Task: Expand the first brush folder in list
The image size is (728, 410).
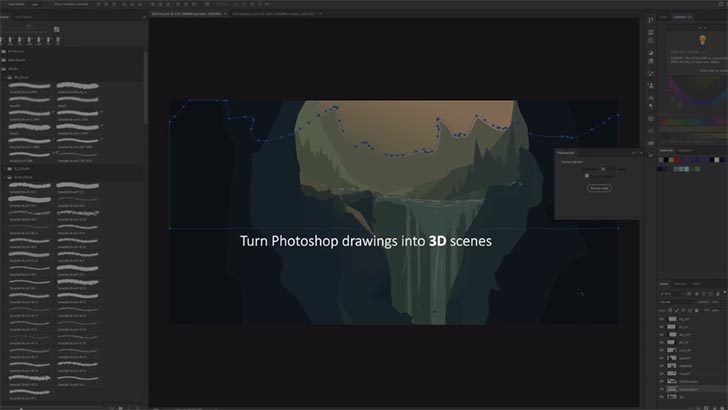Action: tap(5, 50)
